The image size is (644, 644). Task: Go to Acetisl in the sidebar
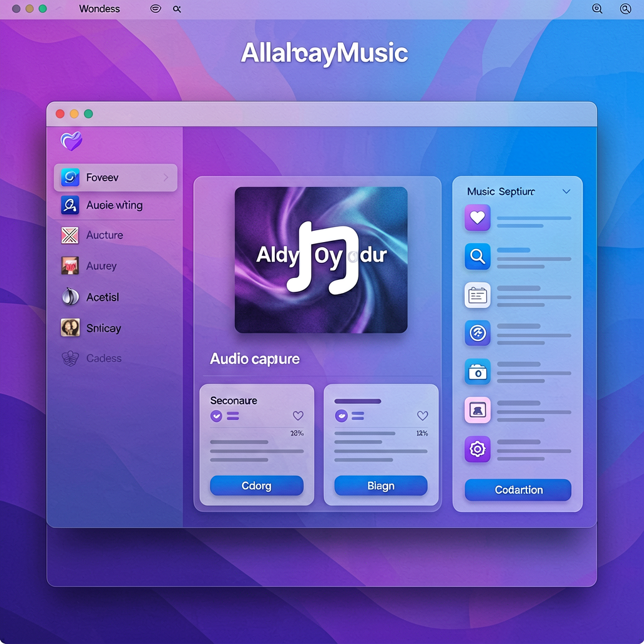click(116, 297)
